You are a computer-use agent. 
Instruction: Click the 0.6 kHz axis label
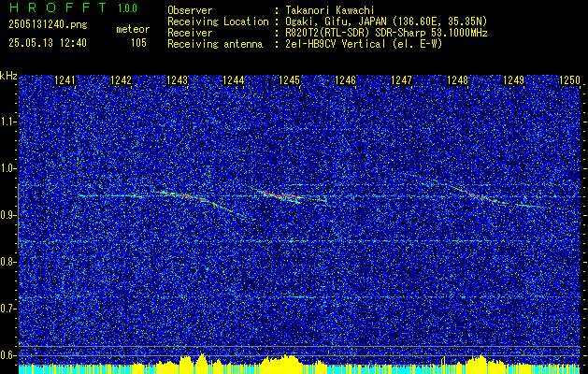tap(7, 355)
